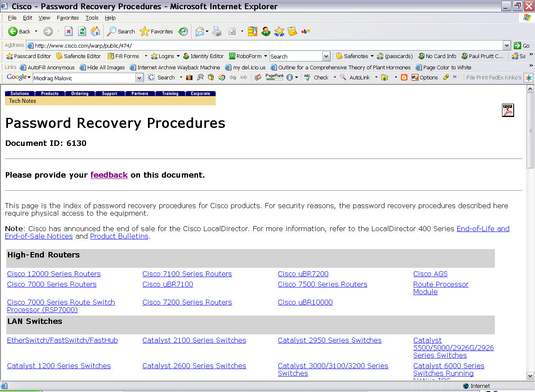The width and height of the screenshot is (535, 392).
Task: Expand the Fill Forms dropdown arrow
Action: [x=146, y=56]
